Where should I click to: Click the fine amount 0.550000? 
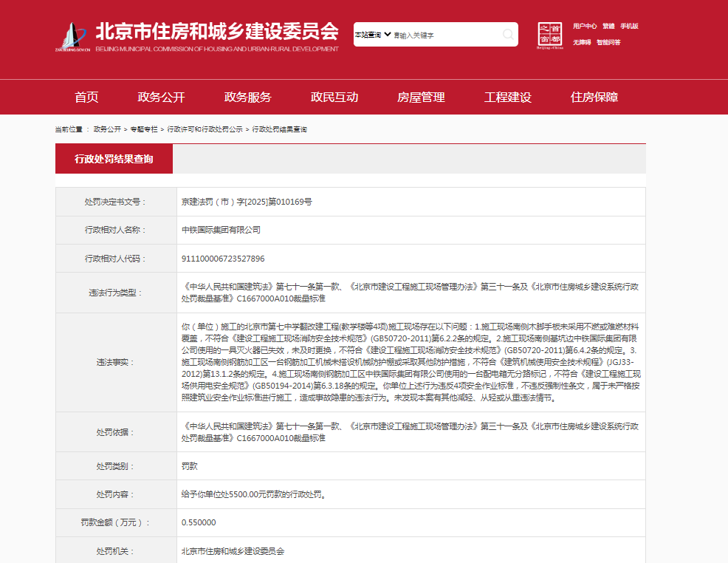coord(199,522)
